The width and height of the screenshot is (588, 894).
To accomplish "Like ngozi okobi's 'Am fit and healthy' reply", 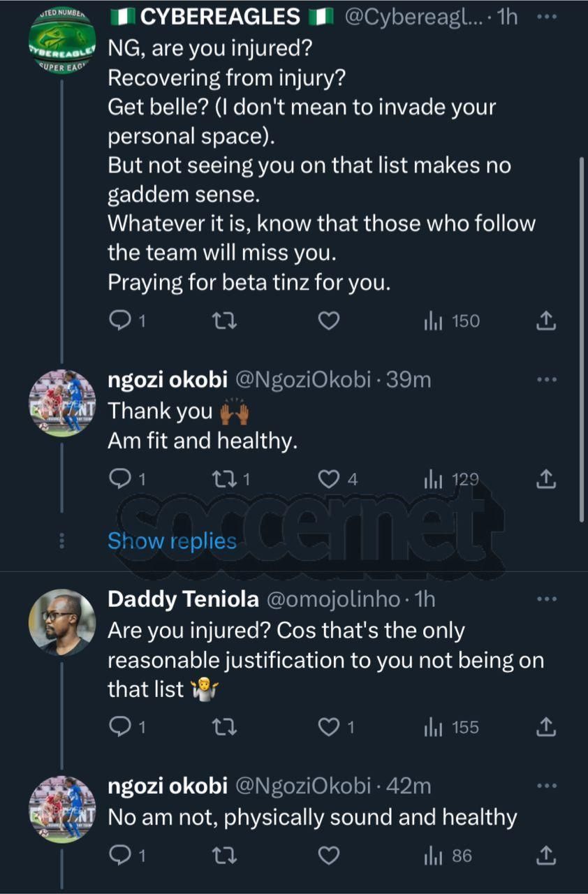I will tap(328, 479).
